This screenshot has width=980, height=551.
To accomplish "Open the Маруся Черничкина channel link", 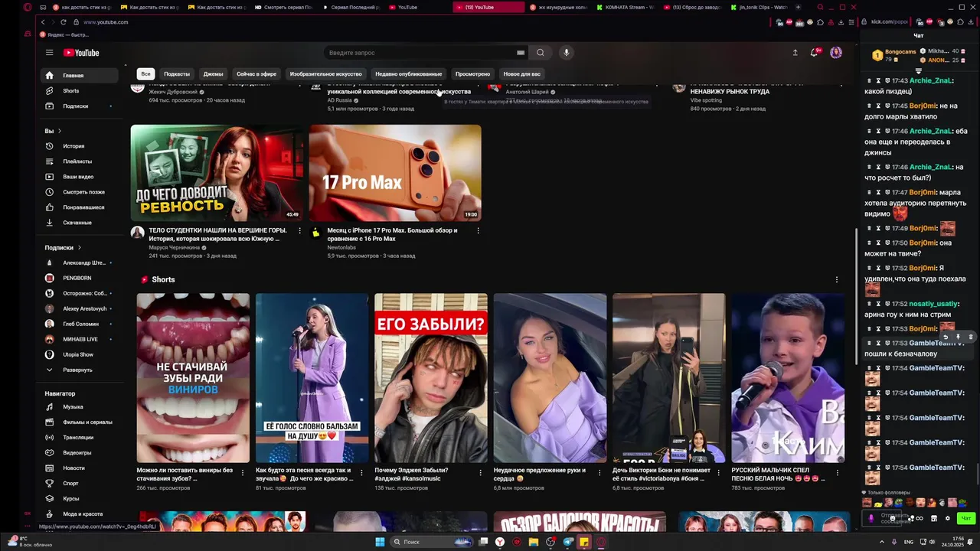I will click(175, 248).
